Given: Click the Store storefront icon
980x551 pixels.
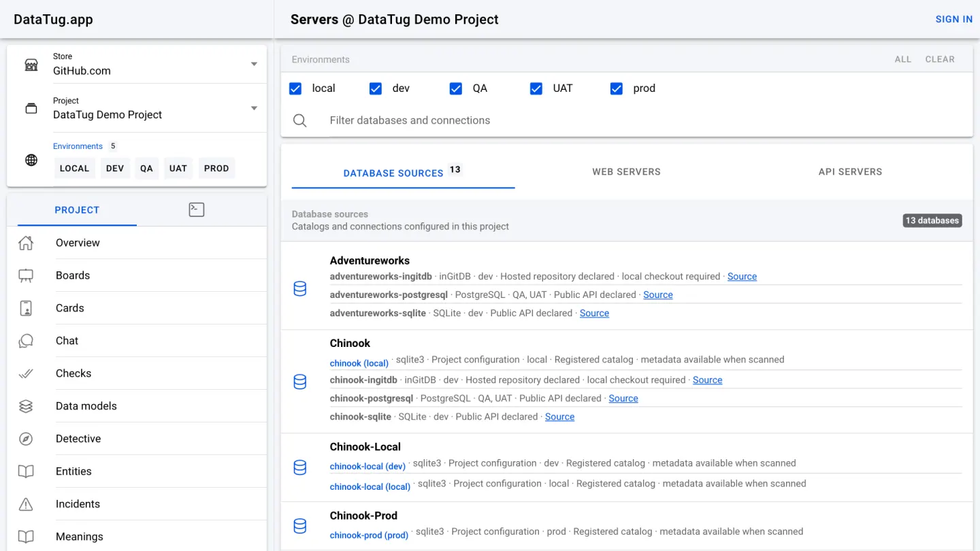Looking at the screenshot, I should pos(31,65).
